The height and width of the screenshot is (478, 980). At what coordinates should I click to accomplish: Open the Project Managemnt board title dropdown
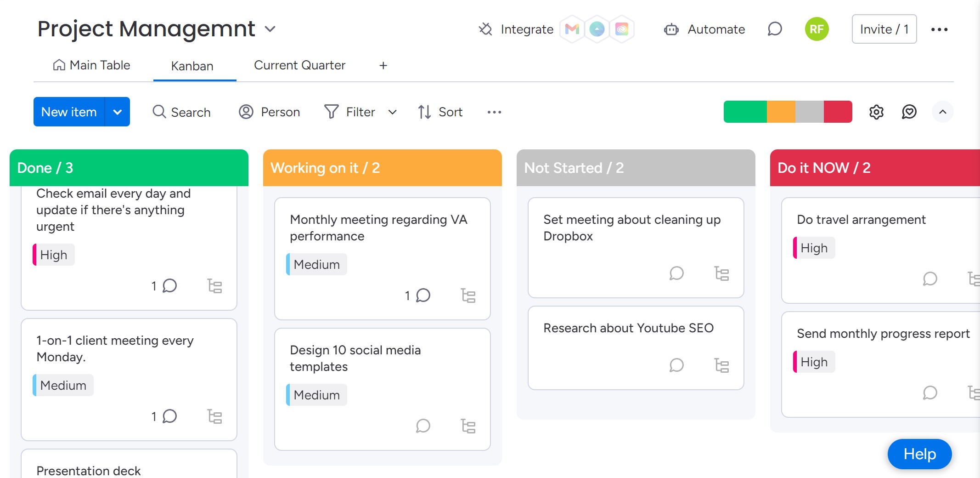[x=270, y=29]
